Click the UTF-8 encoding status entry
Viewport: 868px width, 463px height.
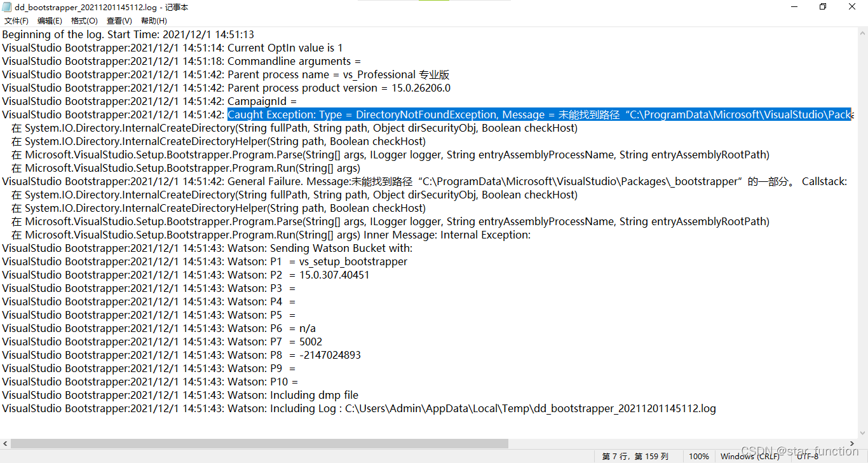(808, 456)
